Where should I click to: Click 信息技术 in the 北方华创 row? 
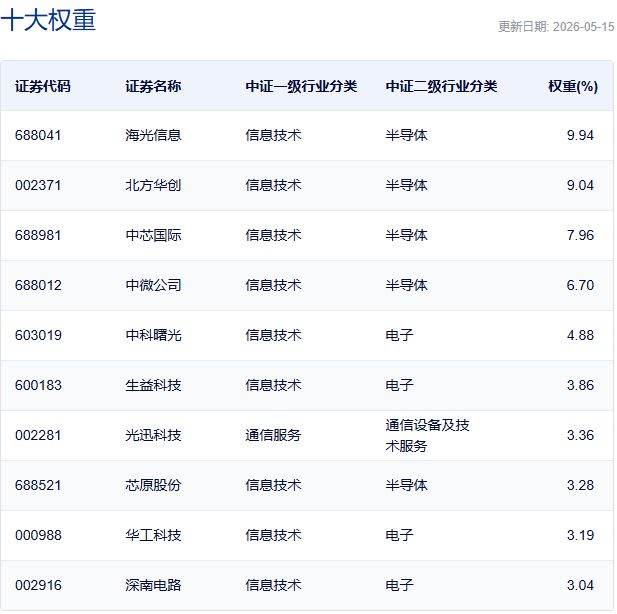click(273, 185)
